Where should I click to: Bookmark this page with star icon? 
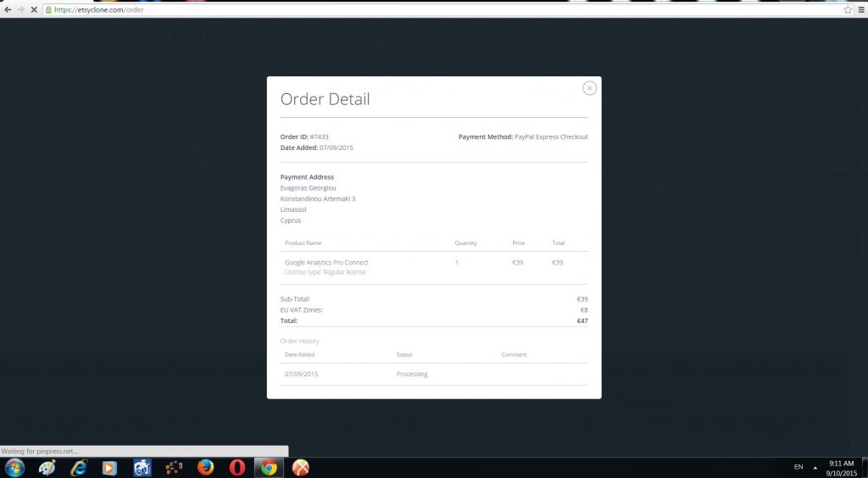848,9
